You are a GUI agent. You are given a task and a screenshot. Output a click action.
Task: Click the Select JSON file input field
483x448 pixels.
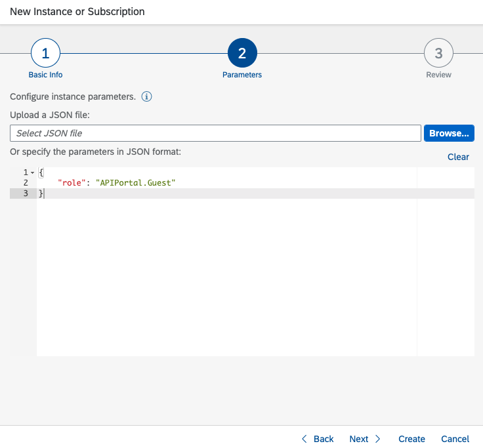215,133
